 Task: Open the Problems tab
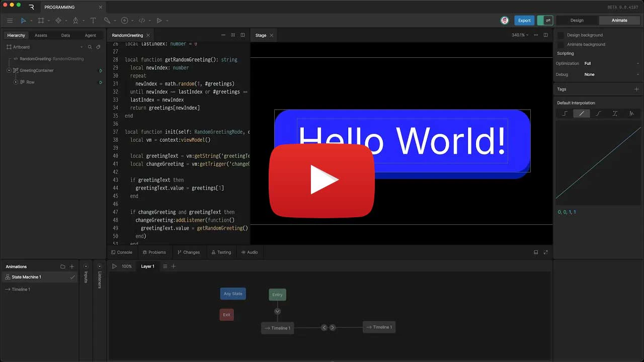(x=154, y=252)
